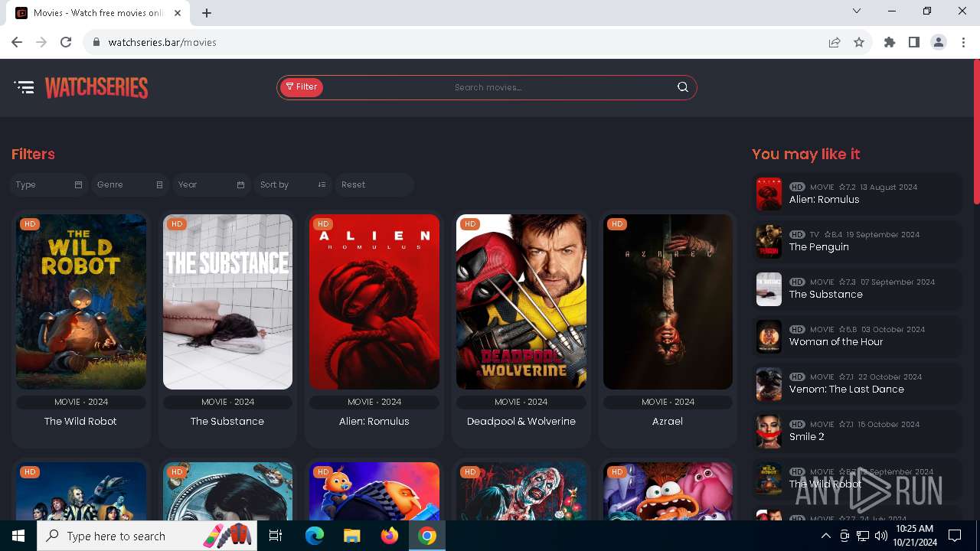Open File Explorer from taskbar
Screen dimensions: 980x551
[352, 536]
